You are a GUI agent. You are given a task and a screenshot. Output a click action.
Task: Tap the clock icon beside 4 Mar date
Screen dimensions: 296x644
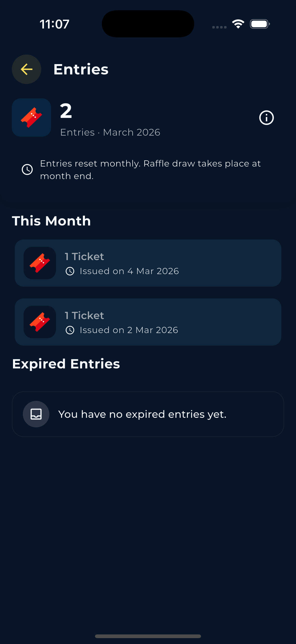click(70, 271)
